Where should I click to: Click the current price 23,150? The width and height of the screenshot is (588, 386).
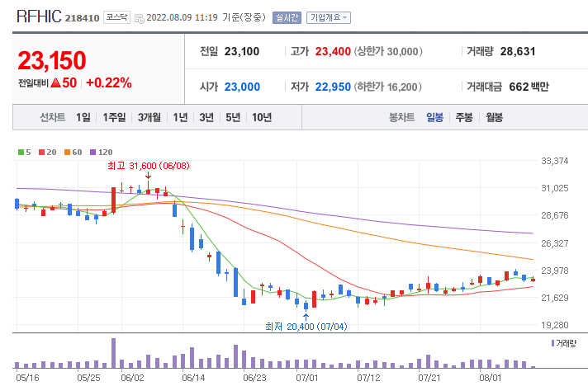coord(52,61)
